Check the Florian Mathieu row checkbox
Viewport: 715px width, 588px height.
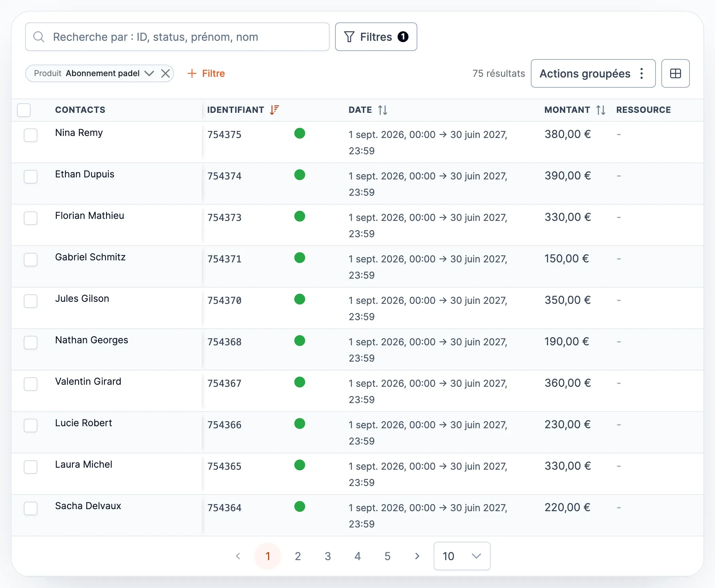pyautogui.click(x=31, y=218)
